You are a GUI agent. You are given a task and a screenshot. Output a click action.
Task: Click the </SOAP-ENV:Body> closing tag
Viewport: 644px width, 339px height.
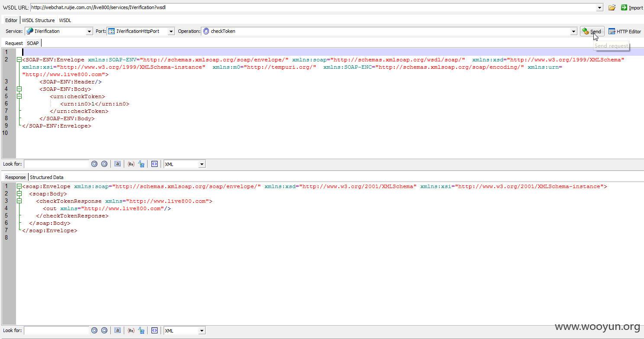coord(67,118)
